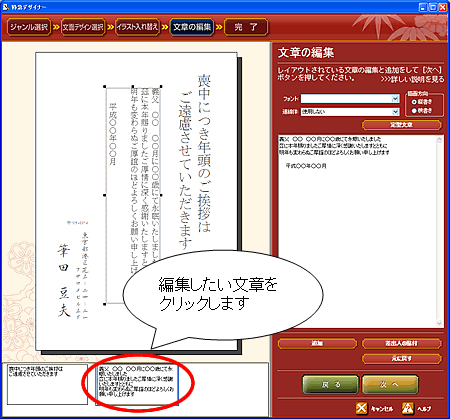450x419 pixels.
Task: Open the 詳しい説明を見る link
Action: [x=412, y=79]
